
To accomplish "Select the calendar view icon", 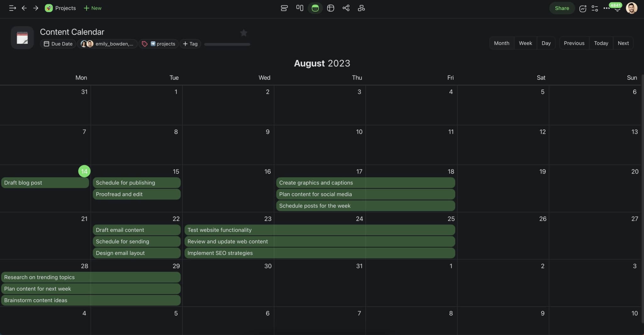I will point(315,8).
